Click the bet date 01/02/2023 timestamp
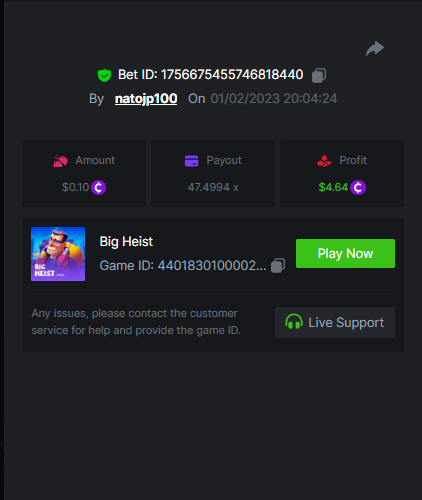The width and height of the screenshot is (422, 500). pyautogui.click(x=274, y=99)
